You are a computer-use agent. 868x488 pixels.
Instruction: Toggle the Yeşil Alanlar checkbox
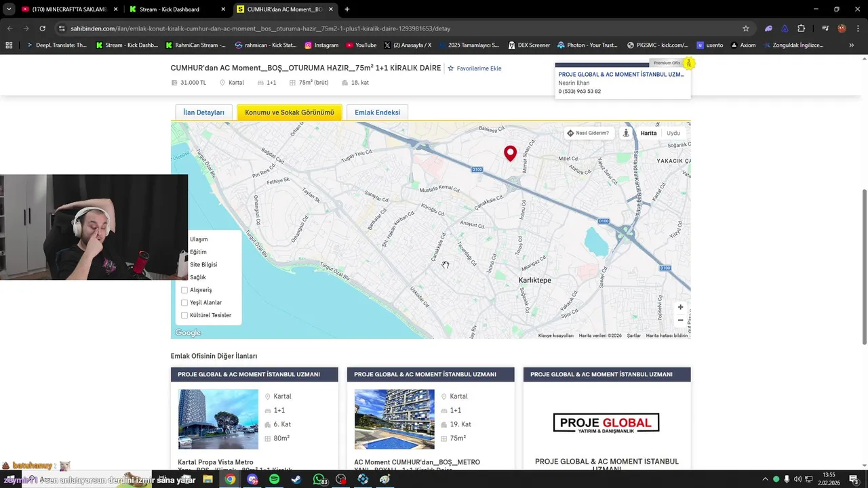(184, 303)
